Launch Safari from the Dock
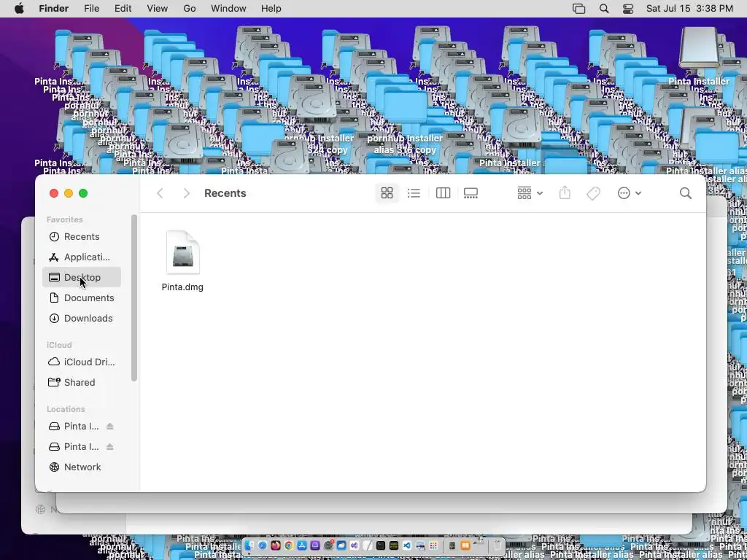The height and width of the screenshot is (560, 747). pyautogui.click(x=262, y=545)
